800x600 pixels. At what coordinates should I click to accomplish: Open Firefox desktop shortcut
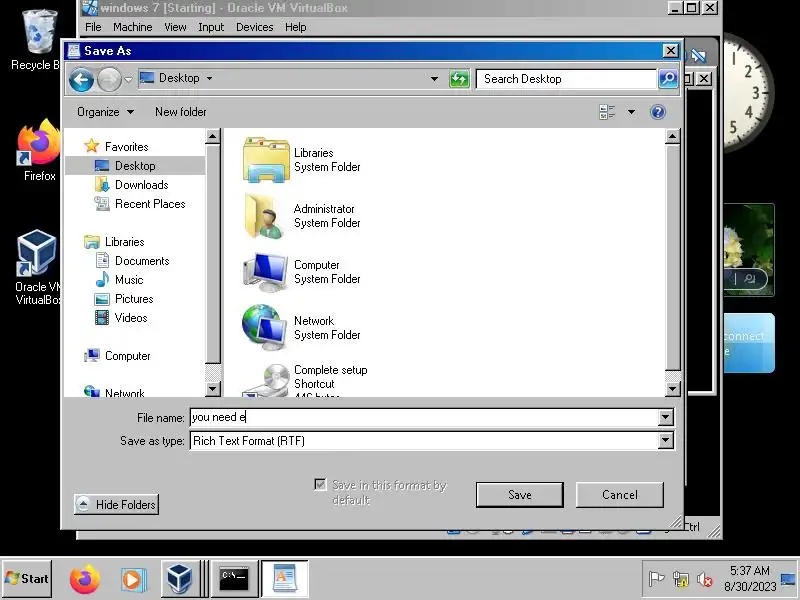click(x=39, y=151)
